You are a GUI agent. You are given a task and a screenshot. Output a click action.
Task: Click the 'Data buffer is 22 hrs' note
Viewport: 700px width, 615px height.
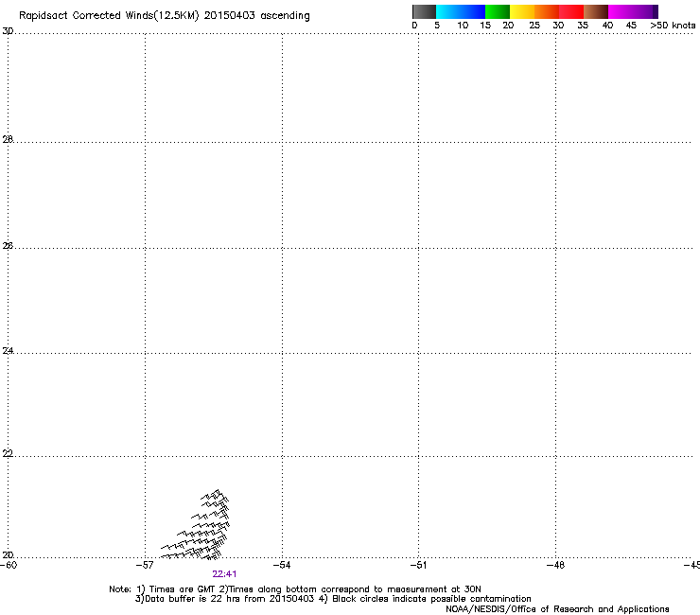pyautogui.click(x=333, y=599)
